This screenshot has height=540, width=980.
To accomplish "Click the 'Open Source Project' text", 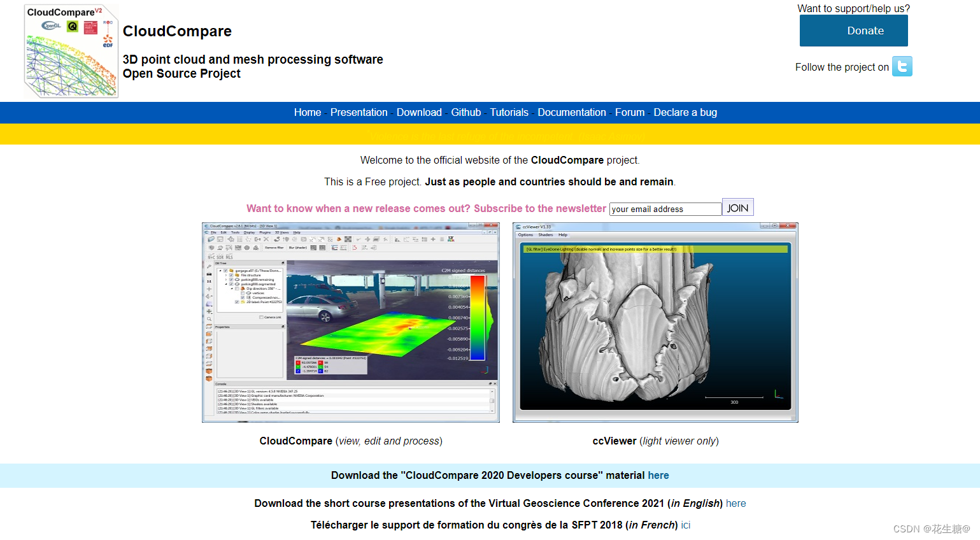I will pyautogui.click(x=181, y=73).
